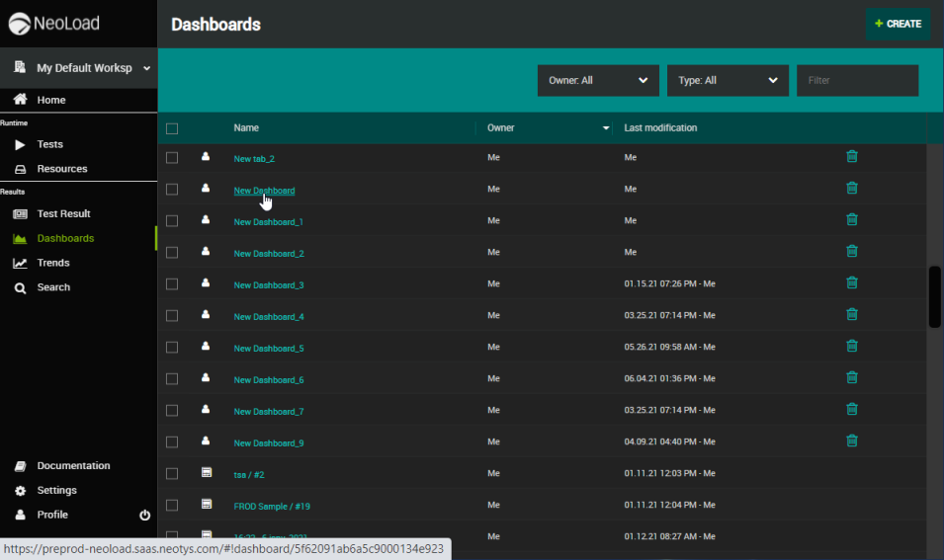Open the Trends section

tap(53, 263)
